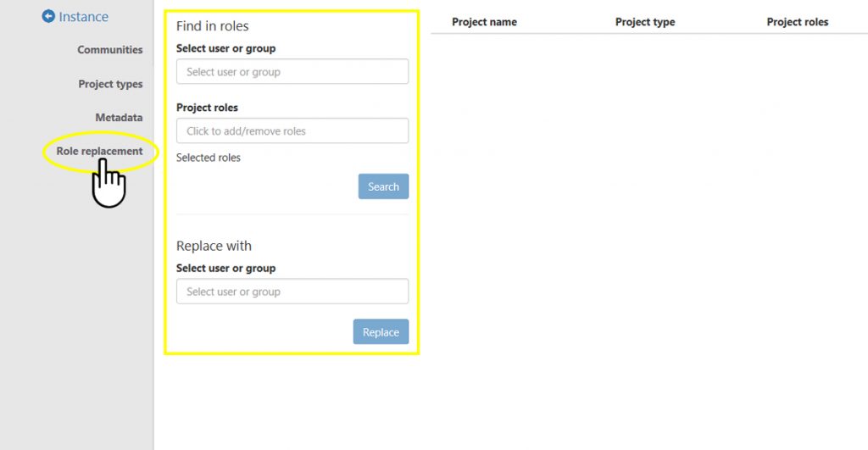The width and height of the screenshot is (868, 450).
Task: Click the bold label above the Replace with selector
Action: coord(225,269)
